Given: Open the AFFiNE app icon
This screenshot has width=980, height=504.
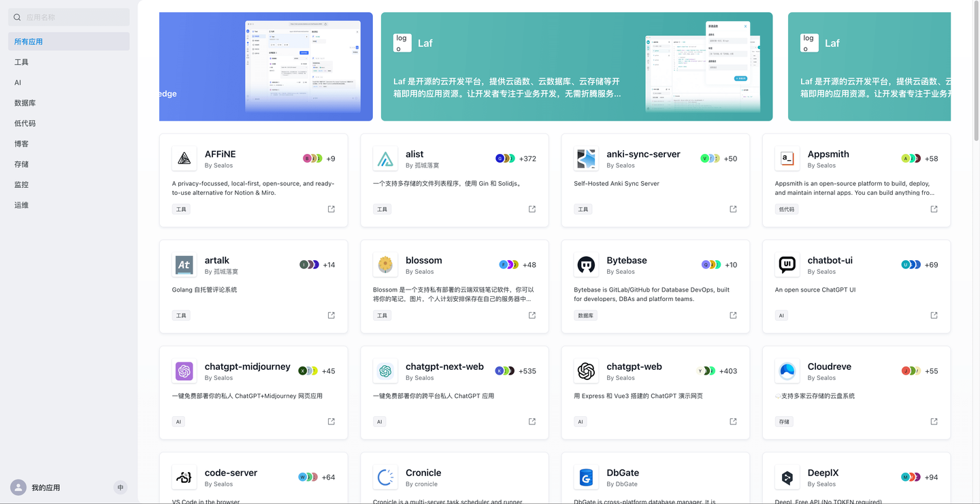Looking at the screenshot, I should point(184,159).
